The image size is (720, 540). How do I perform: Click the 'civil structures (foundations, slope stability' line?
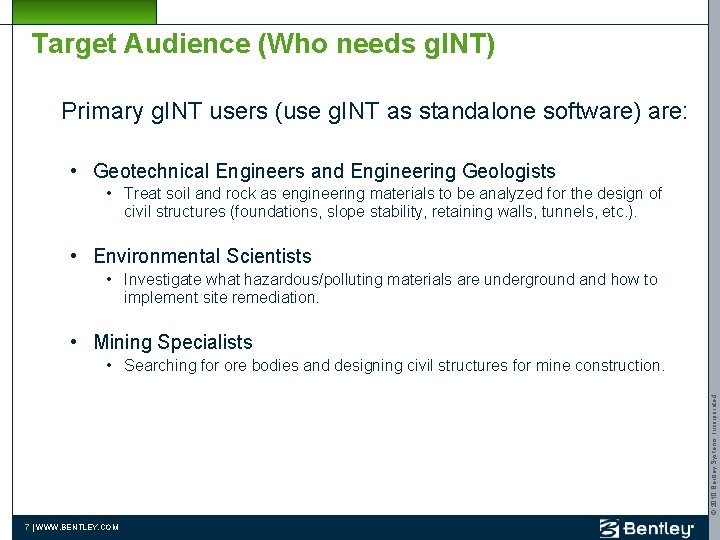point(380,212)
